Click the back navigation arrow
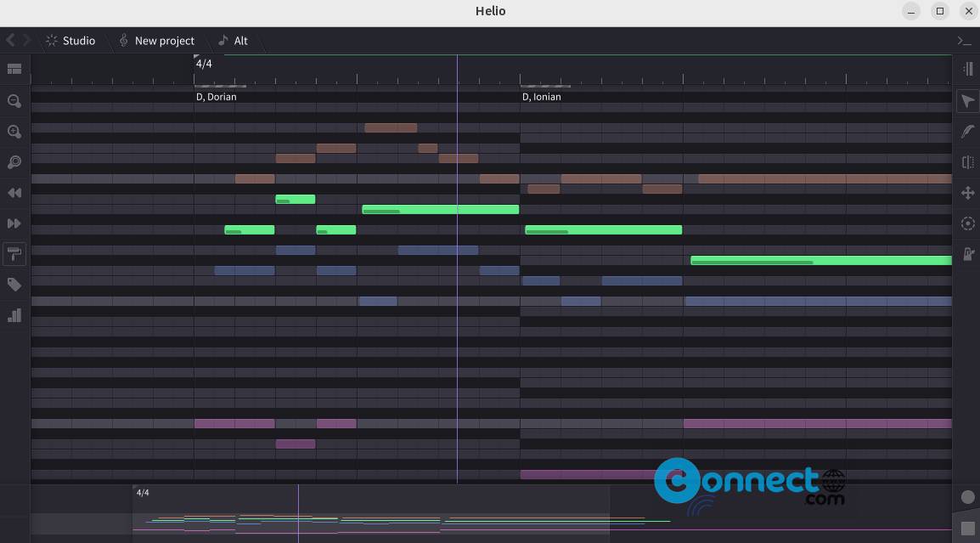The image size is (980, 543). click(9, 40)
